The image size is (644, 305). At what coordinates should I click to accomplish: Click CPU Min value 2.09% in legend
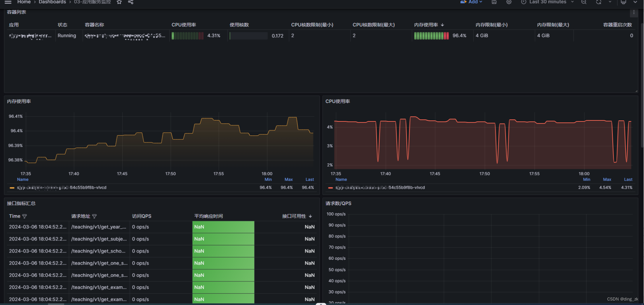pos(584,188)
